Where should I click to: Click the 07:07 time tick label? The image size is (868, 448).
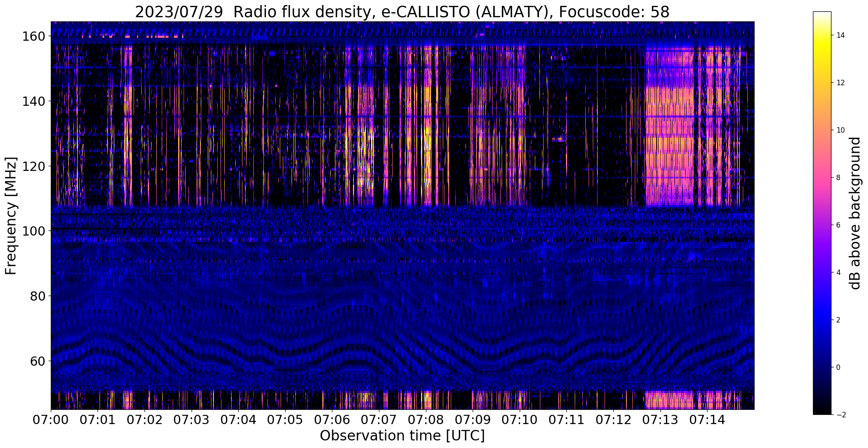point(379,419)
